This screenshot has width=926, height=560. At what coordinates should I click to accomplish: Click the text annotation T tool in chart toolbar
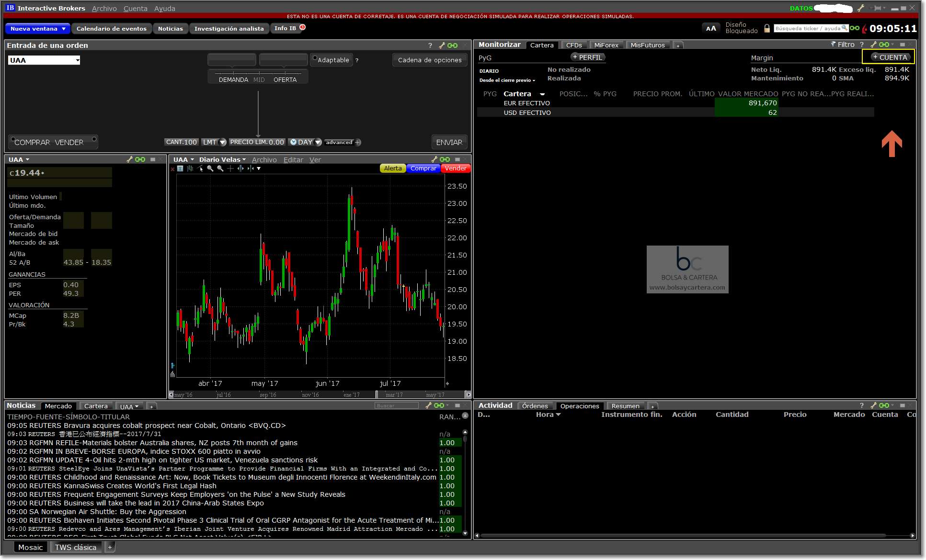coord(180,168)
